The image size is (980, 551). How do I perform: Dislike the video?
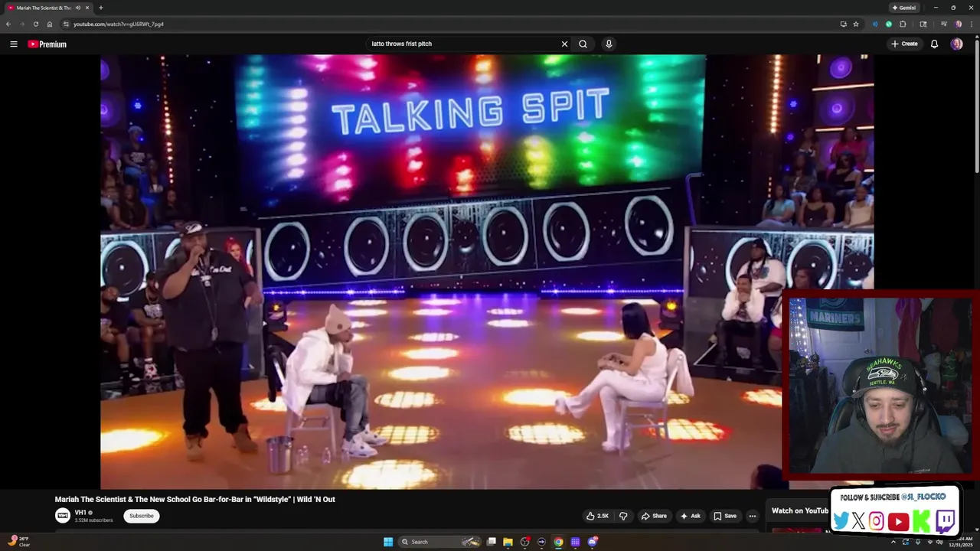[623, 516]
